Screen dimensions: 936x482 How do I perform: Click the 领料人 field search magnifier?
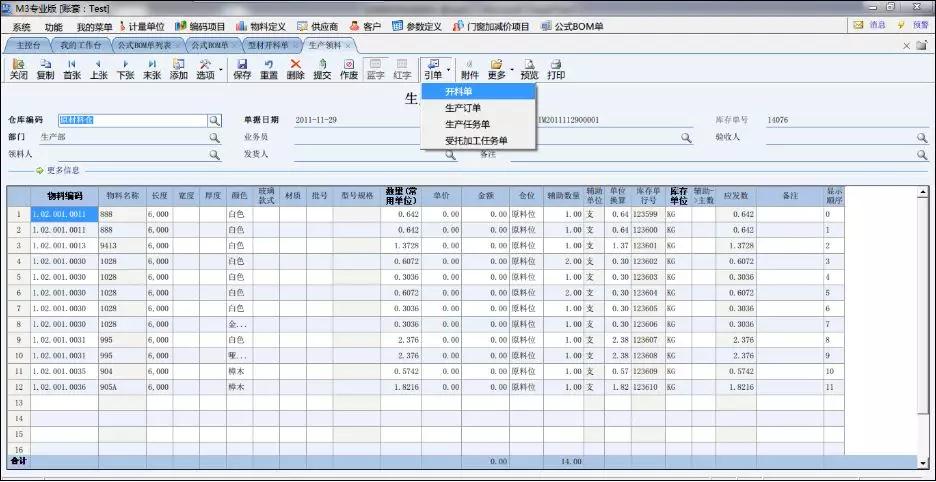tap(214, 155)
